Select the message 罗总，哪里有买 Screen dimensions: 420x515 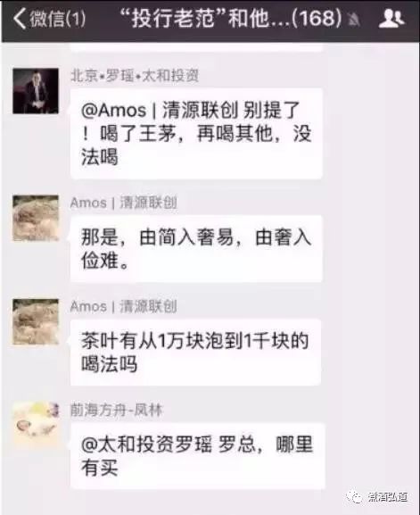pyautogui.click(x=198, y=456)
